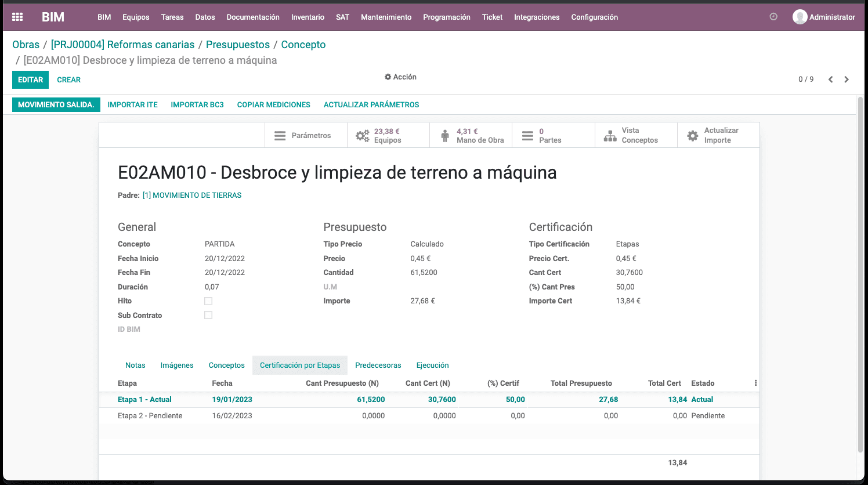Open the Integraciones menu
868x485 pixels.
pyautogui.click(x=537, y=17)
